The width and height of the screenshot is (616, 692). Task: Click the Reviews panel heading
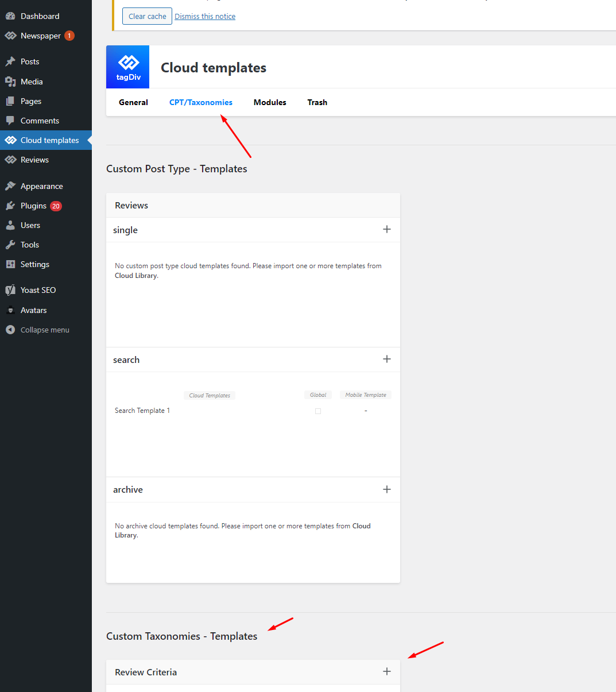point(131,205)
